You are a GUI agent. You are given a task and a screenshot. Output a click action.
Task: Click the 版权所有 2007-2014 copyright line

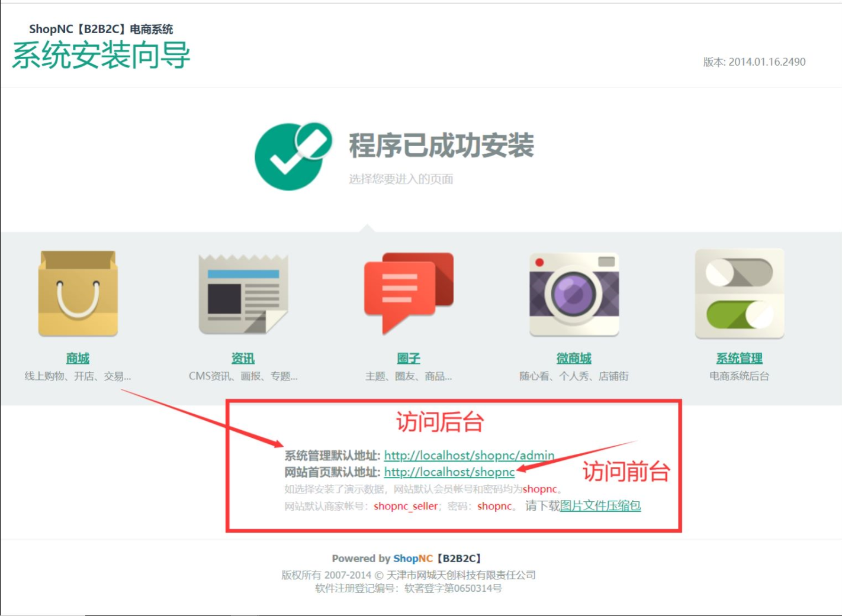tap(409, 575)
